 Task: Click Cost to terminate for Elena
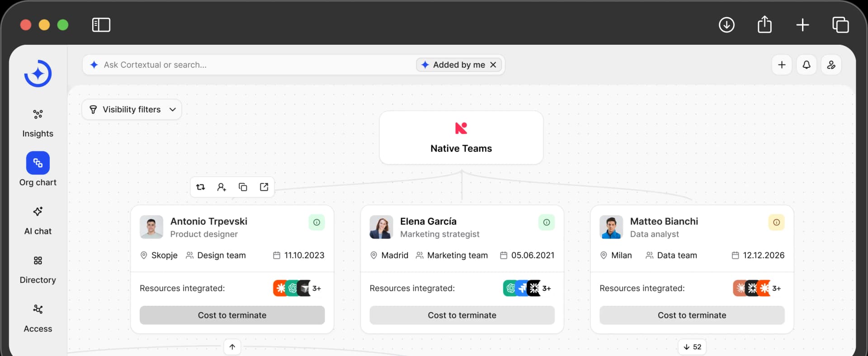pos(462,315)
